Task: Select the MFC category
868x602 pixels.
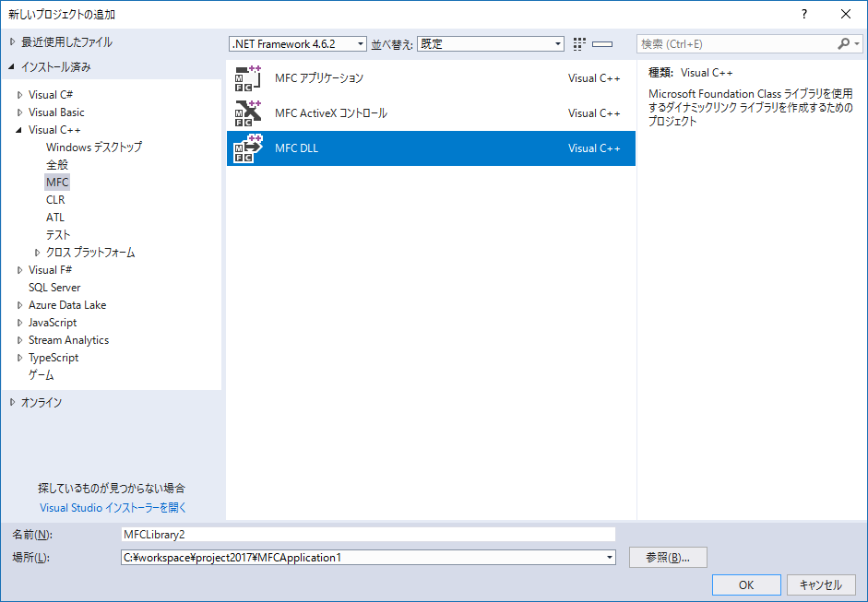Action: [x=57, y=182]
